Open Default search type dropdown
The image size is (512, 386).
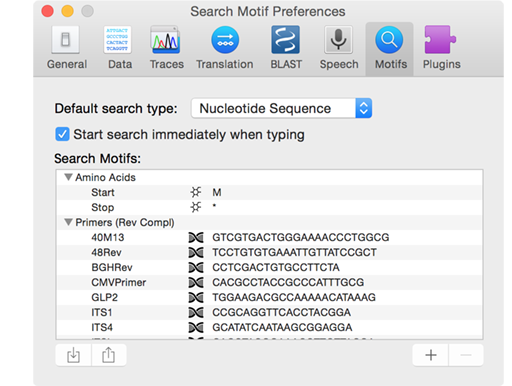[282, 108]
